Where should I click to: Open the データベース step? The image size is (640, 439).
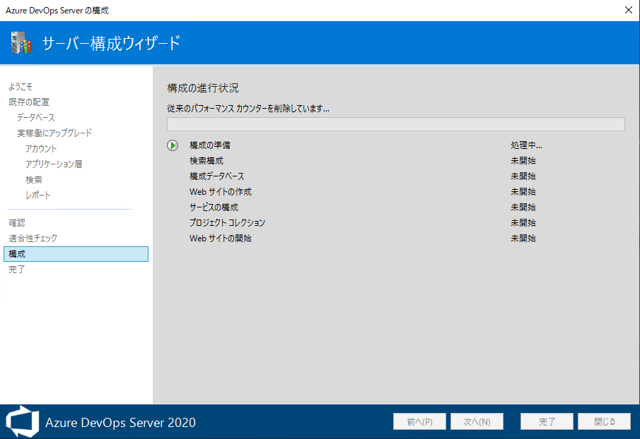pos(36,118)
